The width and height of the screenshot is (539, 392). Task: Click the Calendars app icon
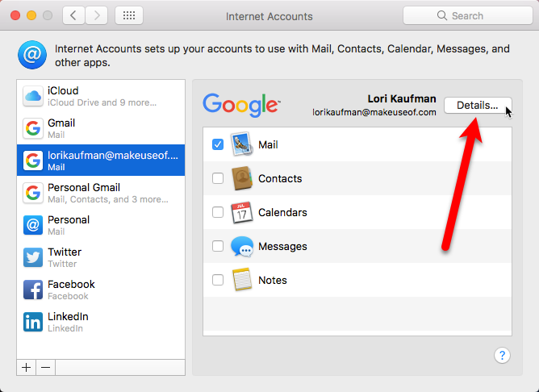pos(241,212)
